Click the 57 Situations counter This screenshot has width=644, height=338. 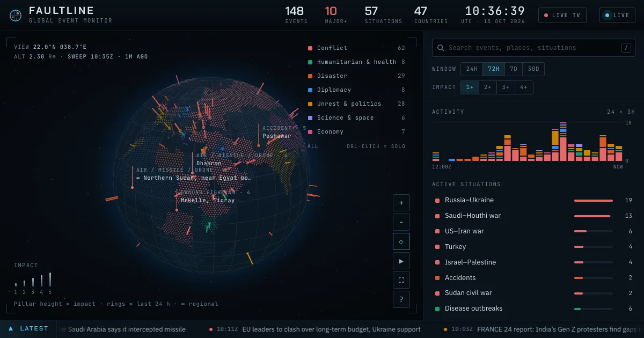383,15
